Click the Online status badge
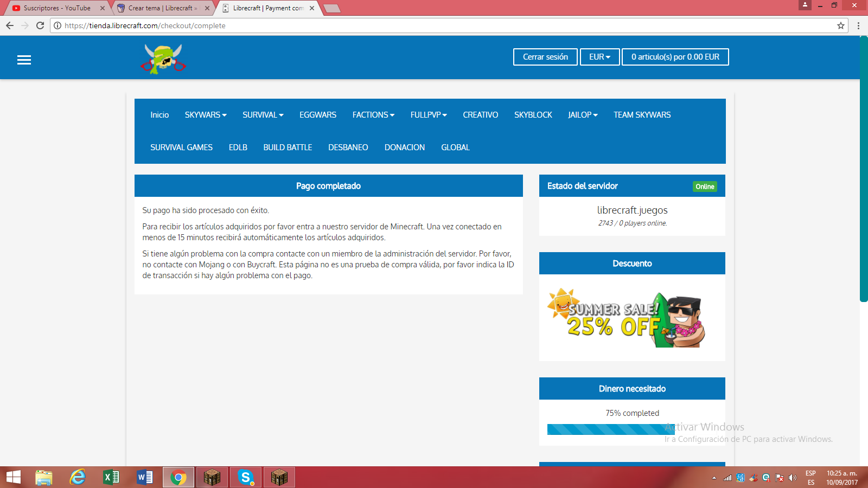868x488 pixels. (705, 187)
